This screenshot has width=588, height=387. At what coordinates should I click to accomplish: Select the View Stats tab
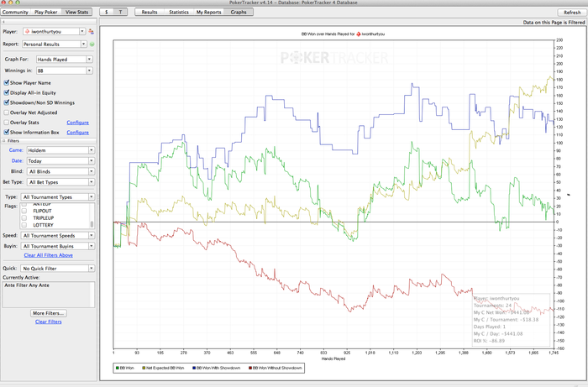pyautogui.click(x=77, y=12)
